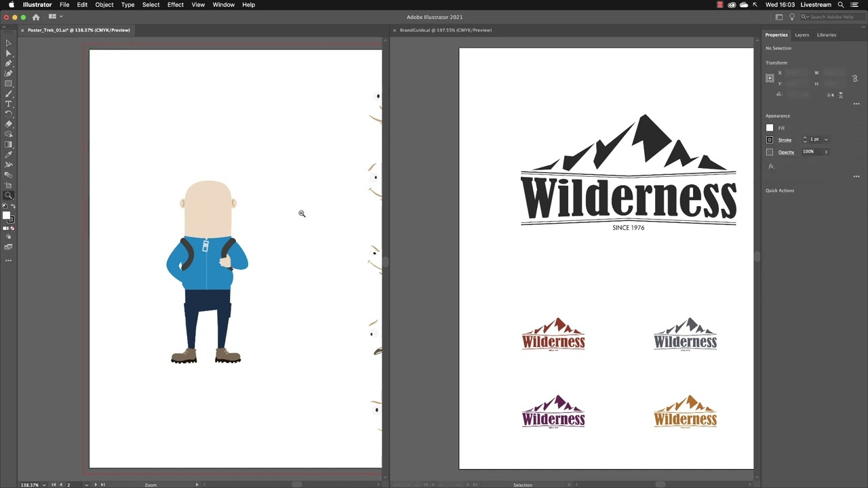Open the artboard number dropdown
The image size is (868, 488).
pyautogui.click(x=86, y=485)
